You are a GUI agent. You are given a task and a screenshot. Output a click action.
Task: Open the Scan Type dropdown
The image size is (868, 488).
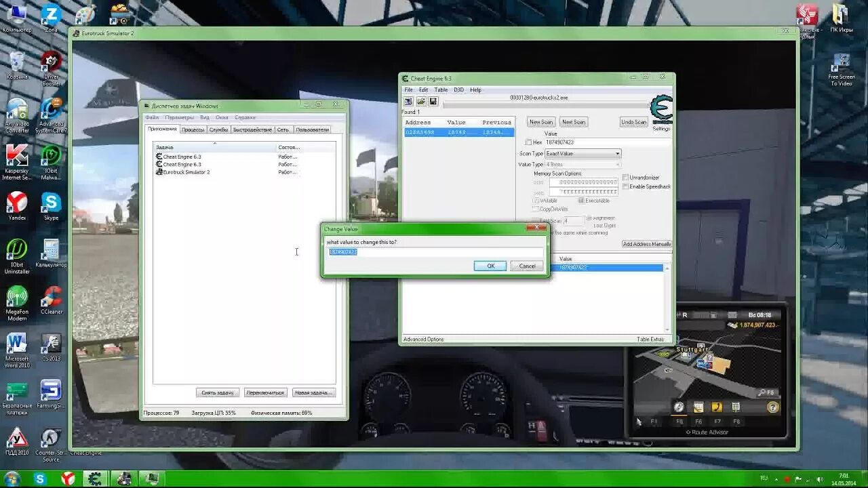(x=583, y=154)
